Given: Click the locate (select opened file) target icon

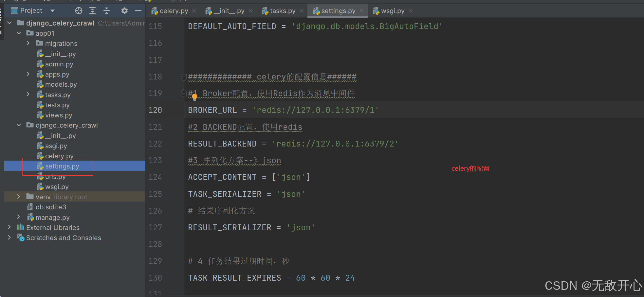Looking at the screenshot, I should click(x=79, y=11).
